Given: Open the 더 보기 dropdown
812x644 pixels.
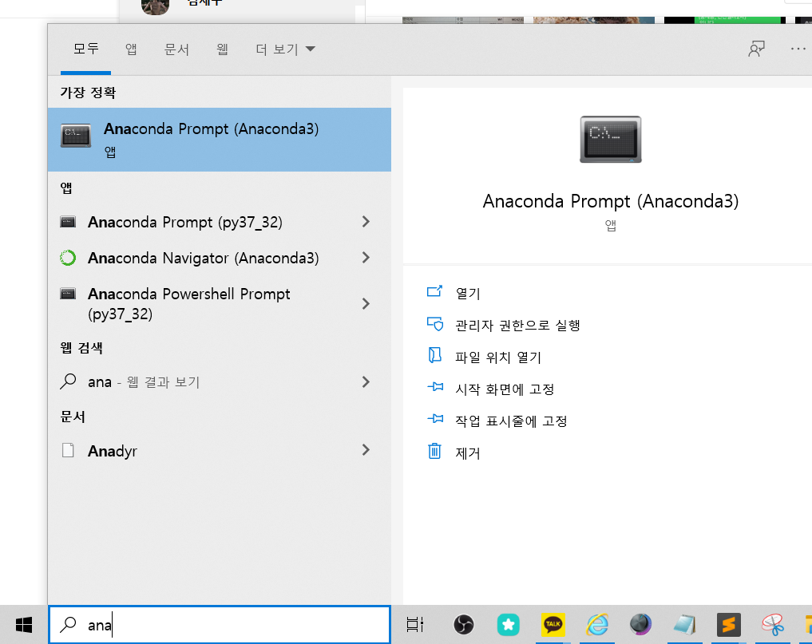Looking at the screenshot, I should tap(285, 49).
